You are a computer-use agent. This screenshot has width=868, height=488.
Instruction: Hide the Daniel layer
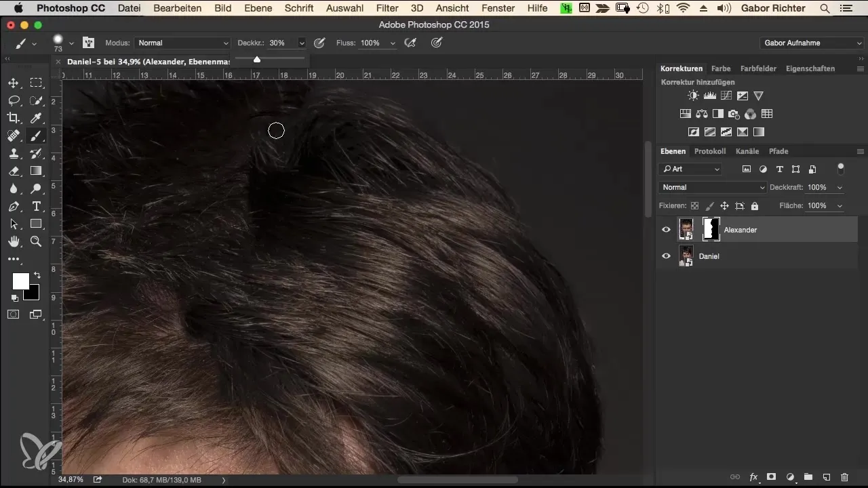(666, 256)
